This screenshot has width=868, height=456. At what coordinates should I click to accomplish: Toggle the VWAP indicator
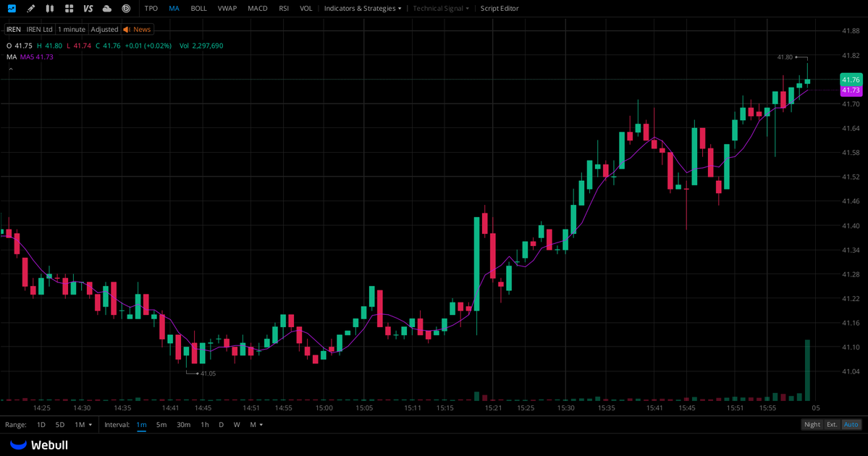pyautogui.click(x=227, y=8)
